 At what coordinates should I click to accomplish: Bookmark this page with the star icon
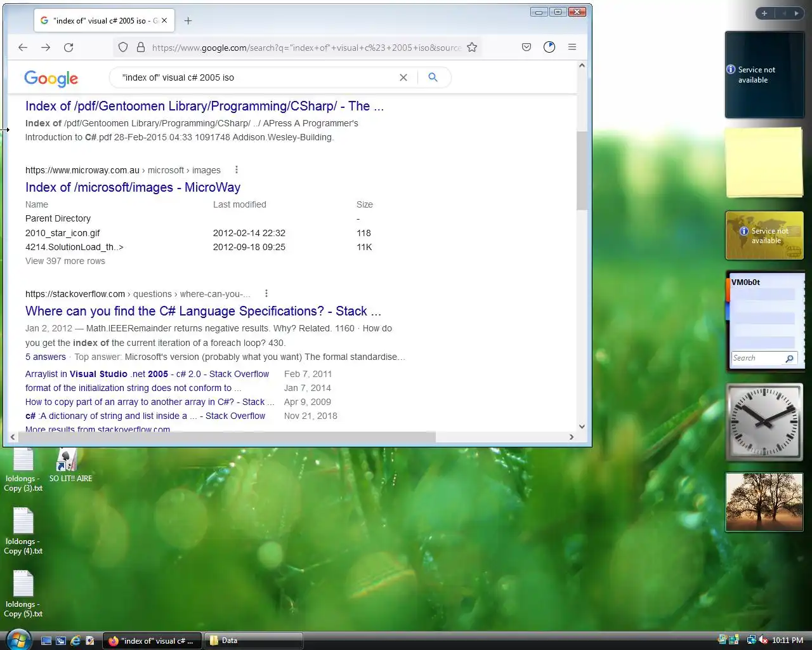pyautogui.click(x=472, y=47)
